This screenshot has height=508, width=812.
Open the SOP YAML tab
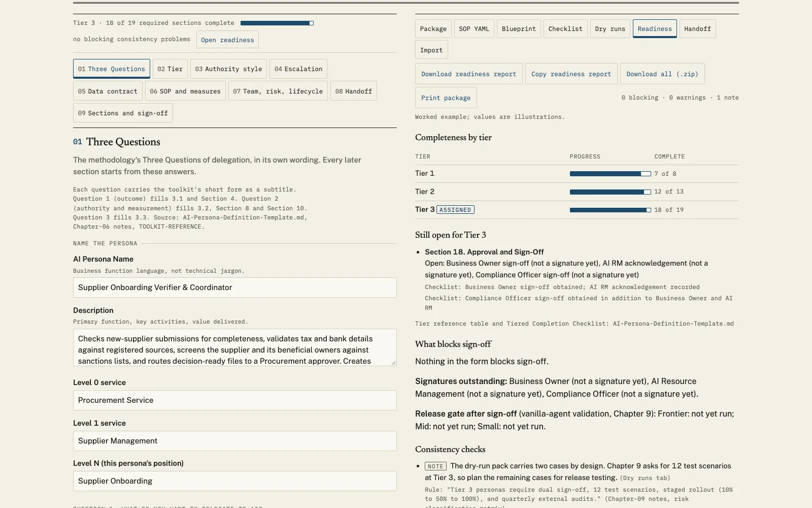(x=474, y=29)
